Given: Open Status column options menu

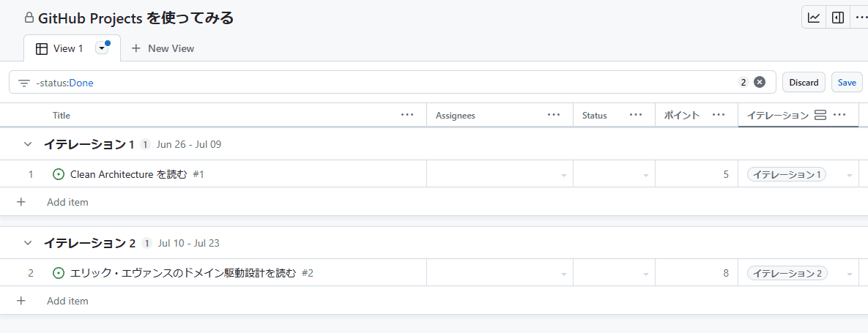Looking at the screenshot, I should pos(636,115).
